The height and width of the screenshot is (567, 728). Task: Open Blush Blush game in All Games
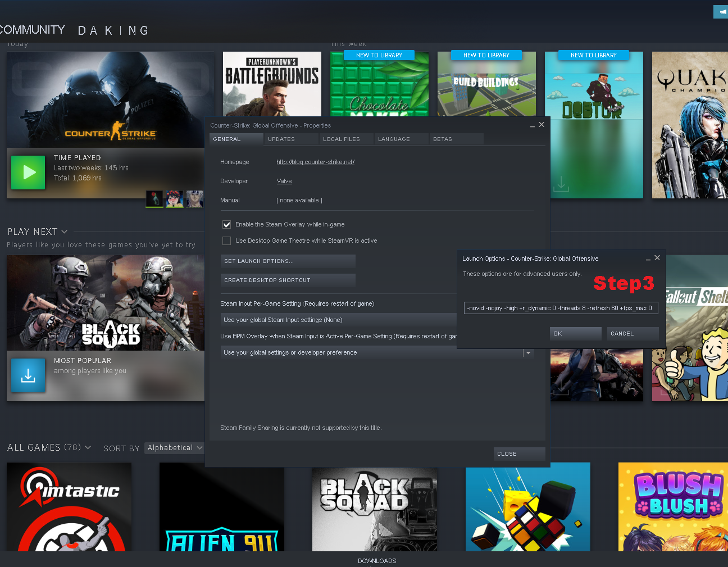coord(673,507)
